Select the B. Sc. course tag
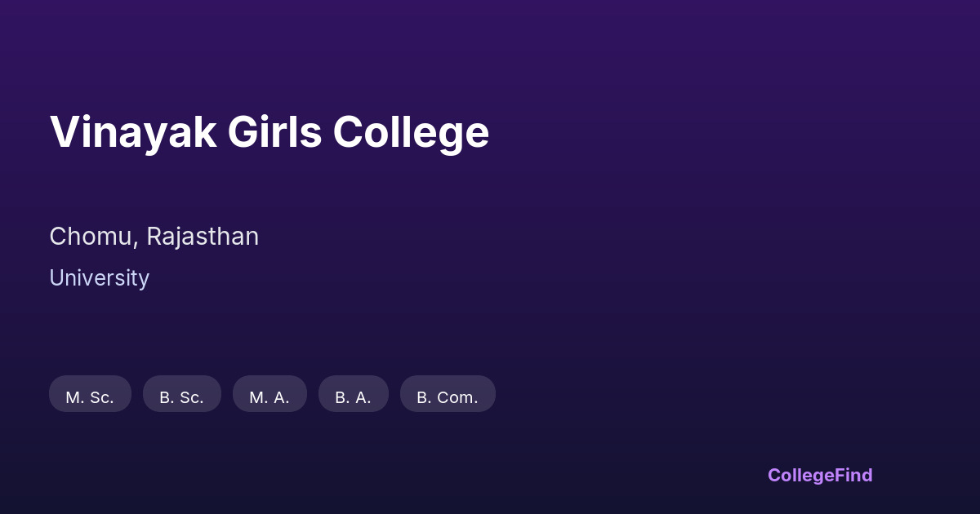The image size is (980, 514). [181, 395]
